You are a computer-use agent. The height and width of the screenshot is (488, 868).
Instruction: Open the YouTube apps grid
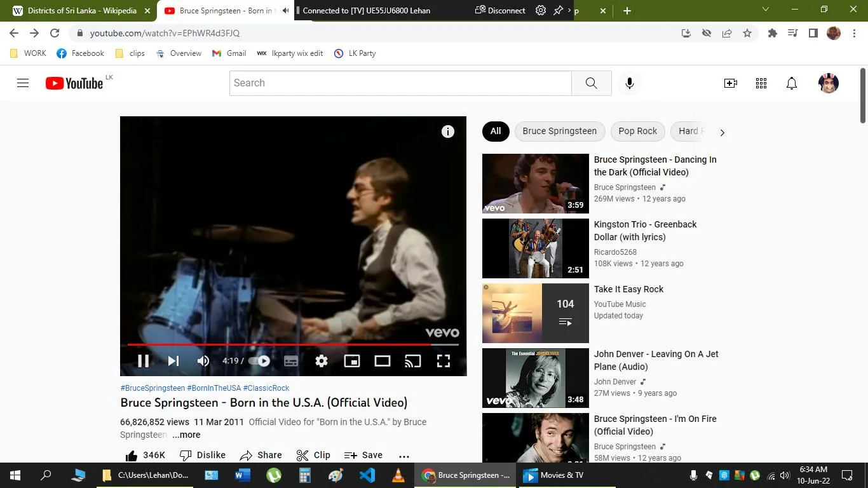(761, 83)
